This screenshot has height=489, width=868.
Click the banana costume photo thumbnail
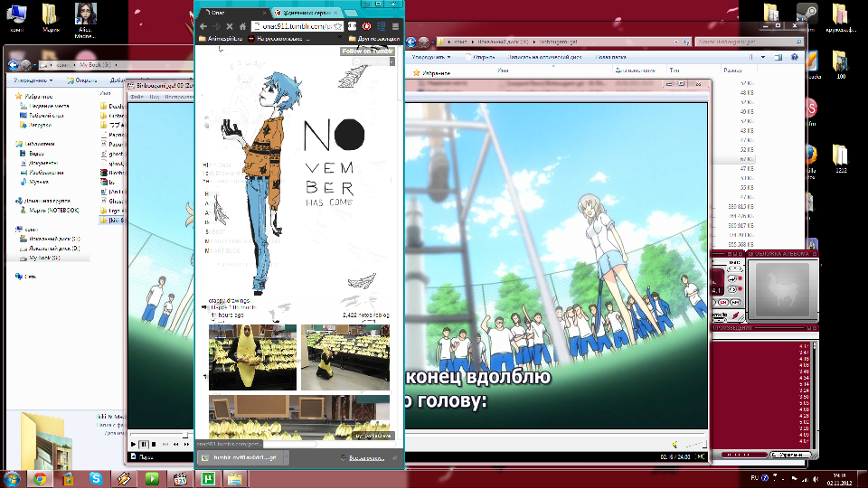pos(252,357)
